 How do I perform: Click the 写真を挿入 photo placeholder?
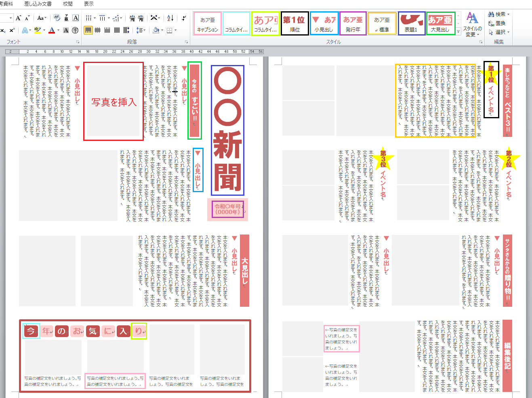click(114, 101)
